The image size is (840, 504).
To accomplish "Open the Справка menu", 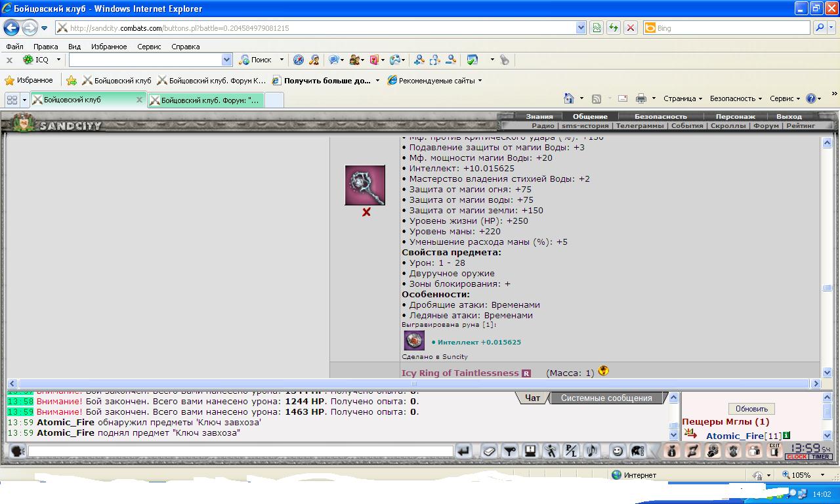I will [185, 47].
